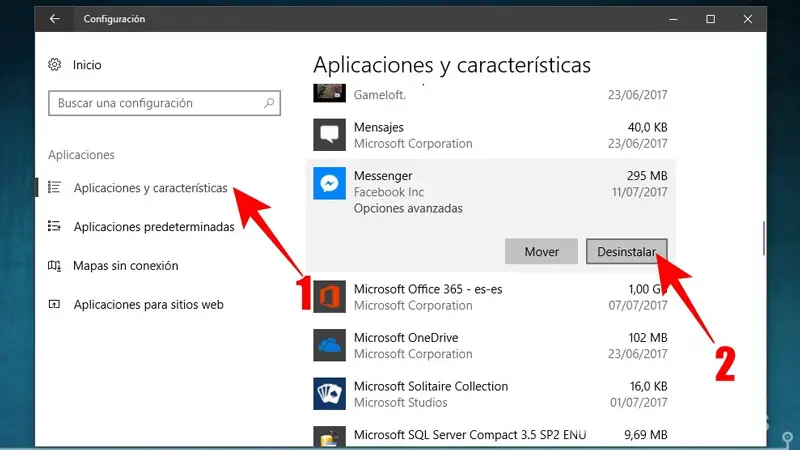800x450 pixels.
Task: Click the Gameloft app thumbnail
Action: [x=330, y=93]
